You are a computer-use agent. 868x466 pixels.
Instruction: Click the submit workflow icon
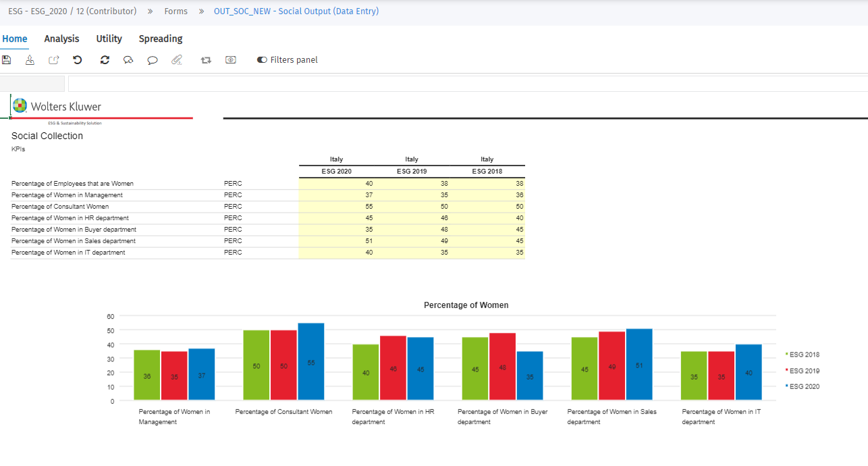pos(30,59)
